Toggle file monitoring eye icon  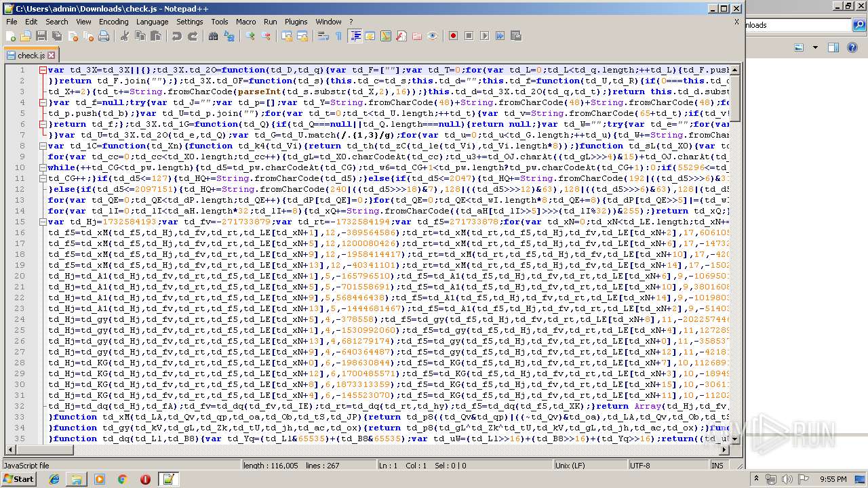point(433,36)
